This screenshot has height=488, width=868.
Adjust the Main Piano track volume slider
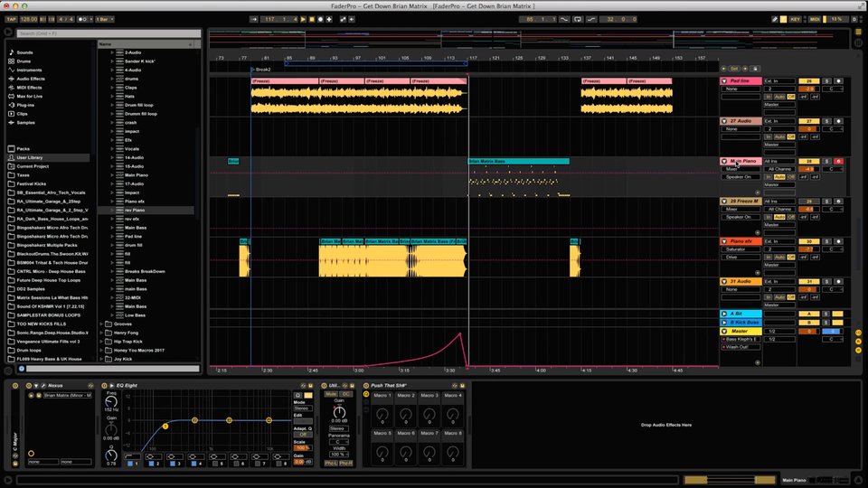click(808, 169)
